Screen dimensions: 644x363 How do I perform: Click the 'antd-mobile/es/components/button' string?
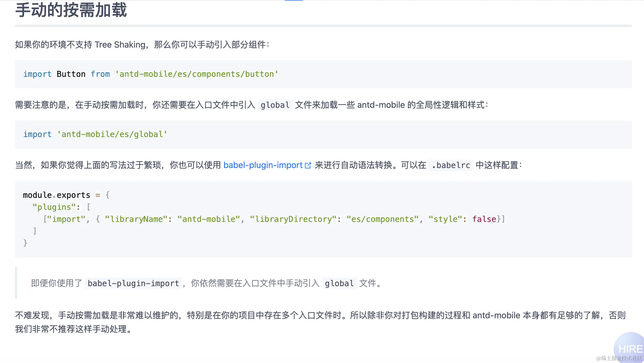pos(197,74)
